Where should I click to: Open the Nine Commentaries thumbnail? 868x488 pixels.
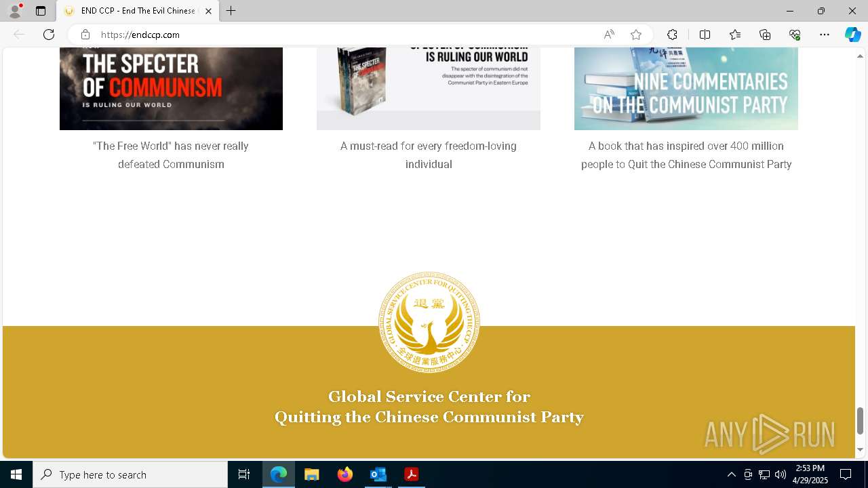pos(686,89)
